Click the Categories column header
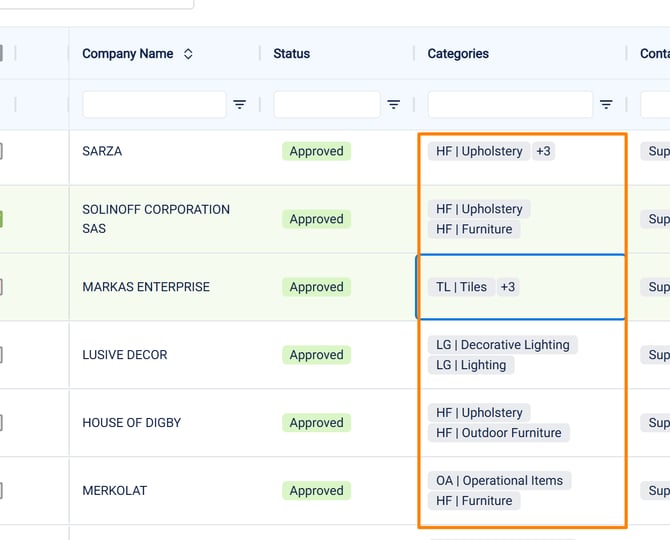Image resolution: width=670 pixels, height=540 pixels. (458, 54)
